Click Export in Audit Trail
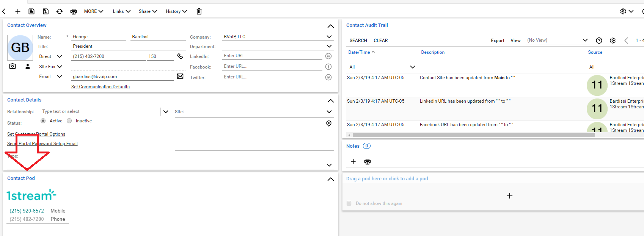 point(498,41)
